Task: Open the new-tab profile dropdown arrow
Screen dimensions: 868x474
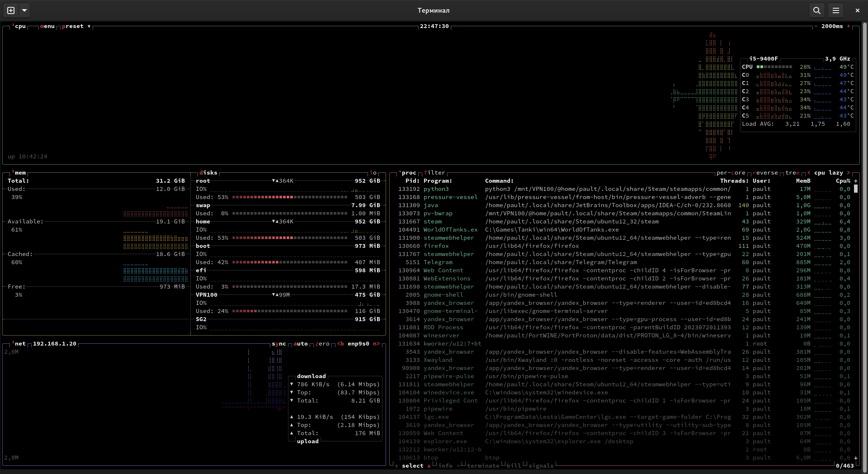Action: coord(24,10)
